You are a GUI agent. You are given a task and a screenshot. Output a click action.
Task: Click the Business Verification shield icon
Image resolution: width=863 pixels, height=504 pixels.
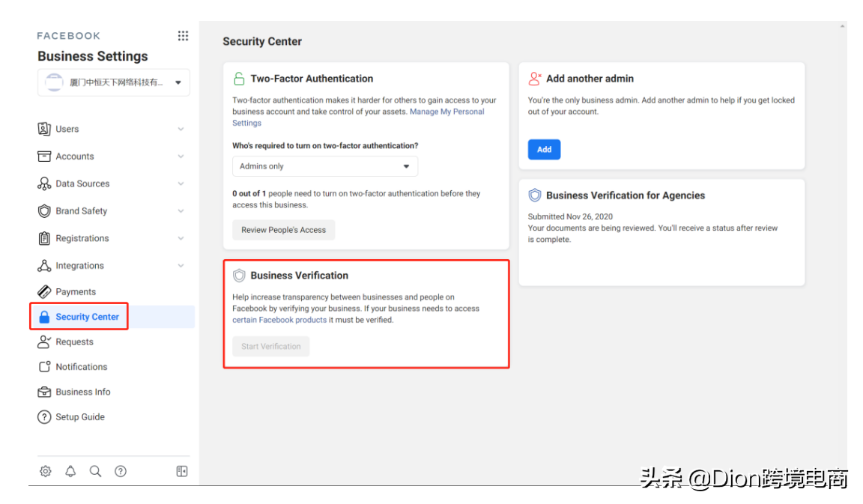pos(239,276)
